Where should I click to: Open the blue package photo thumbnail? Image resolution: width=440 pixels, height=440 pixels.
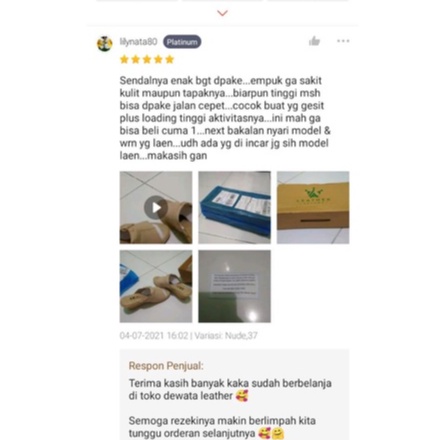pos(235,207)
